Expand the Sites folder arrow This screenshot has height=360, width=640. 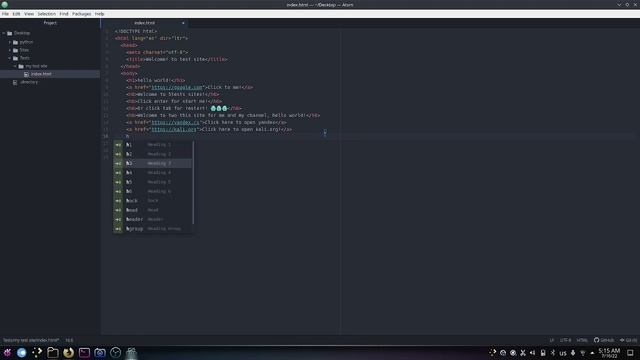[x=10, y=50]
